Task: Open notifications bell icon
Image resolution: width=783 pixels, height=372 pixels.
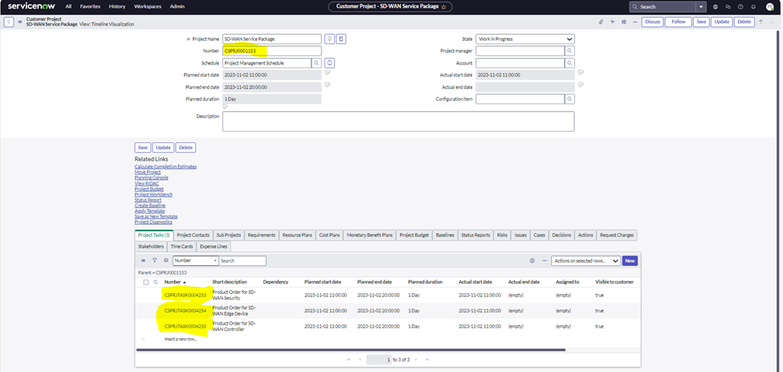Action: click(753, 7)
